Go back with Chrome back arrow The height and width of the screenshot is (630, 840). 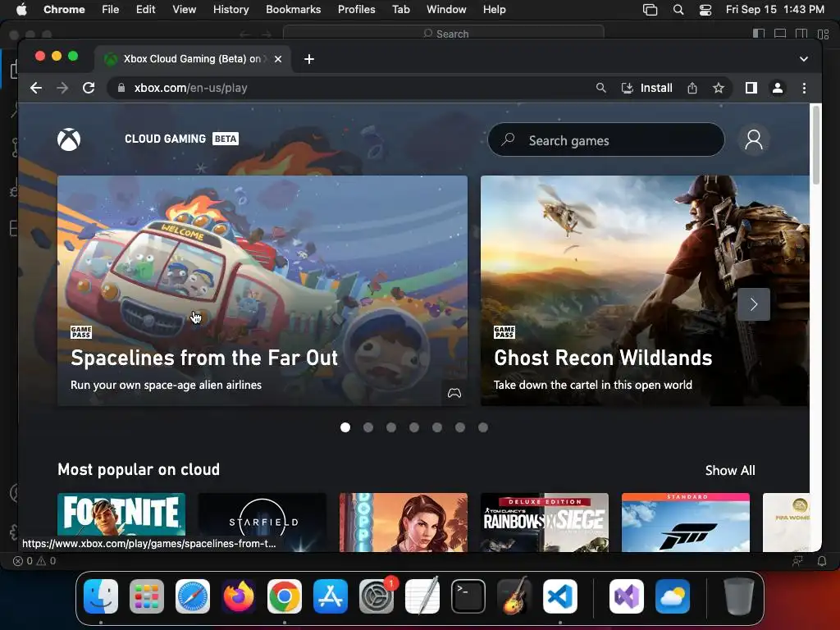(36, 88)
